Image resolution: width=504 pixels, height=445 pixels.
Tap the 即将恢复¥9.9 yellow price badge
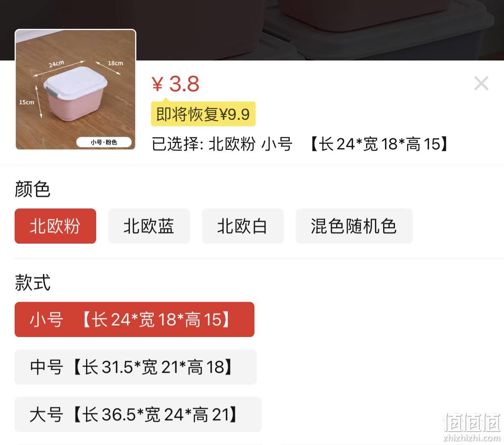tap(203, 114)
